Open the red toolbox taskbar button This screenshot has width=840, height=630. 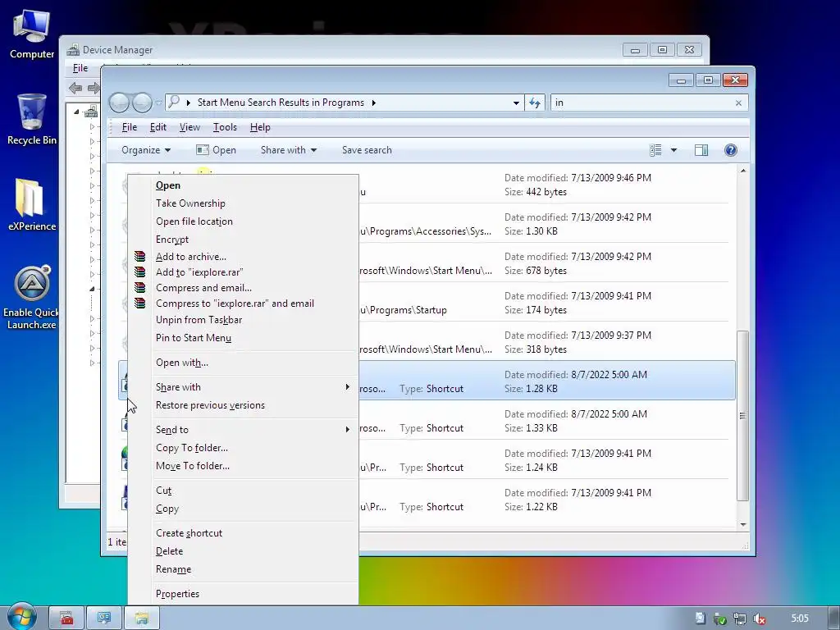click(66, 619)
